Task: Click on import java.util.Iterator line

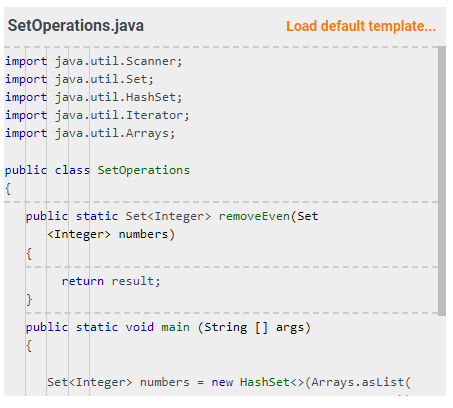Action: pos(97,115)
